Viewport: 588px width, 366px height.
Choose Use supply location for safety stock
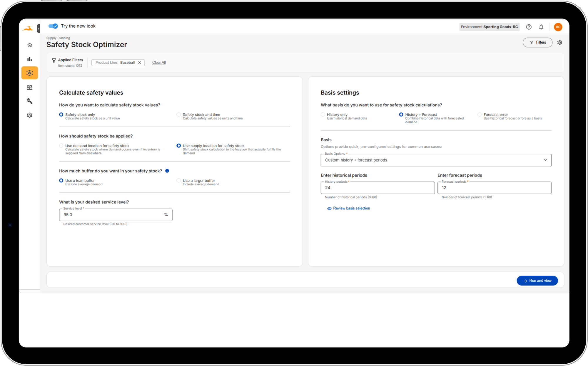point(178,146)
